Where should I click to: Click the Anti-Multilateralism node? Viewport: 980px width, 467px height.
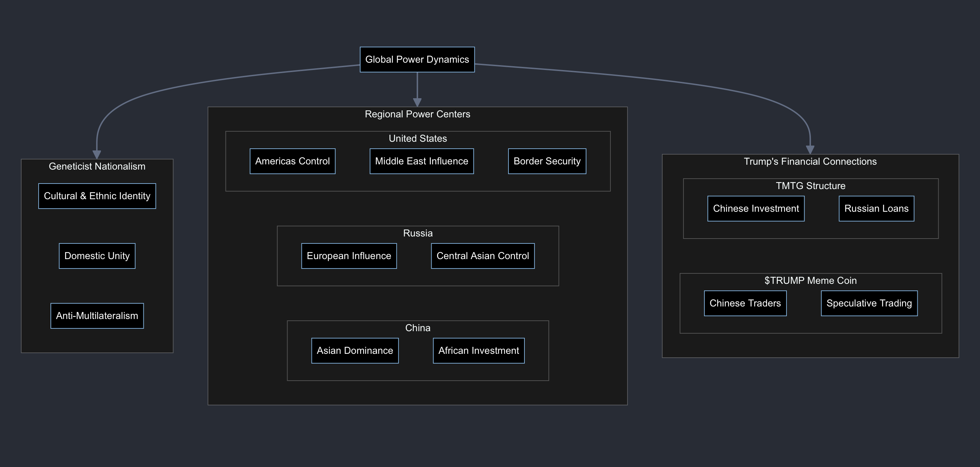pos(97,316)
